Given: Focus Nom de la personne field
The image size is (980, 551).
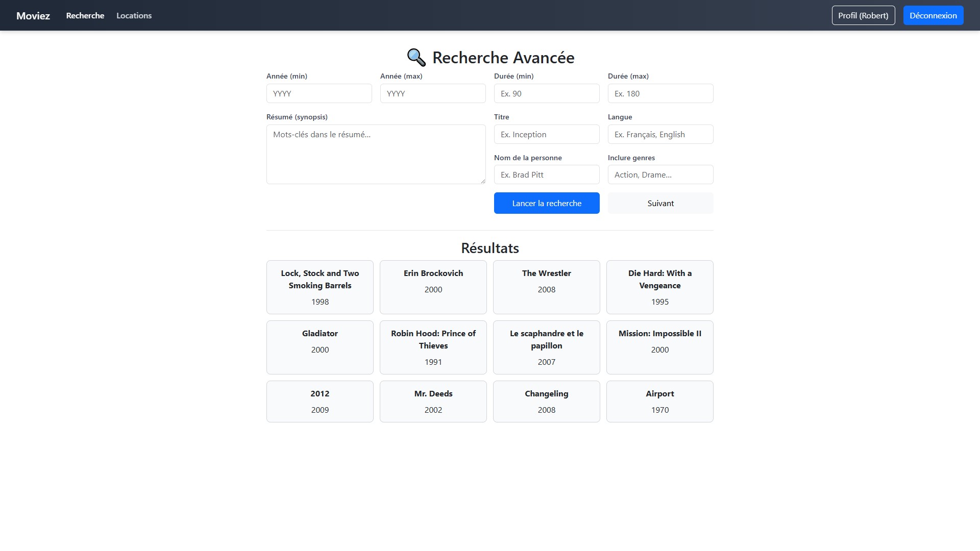Looking at the screenshot, I should (547, 174).
